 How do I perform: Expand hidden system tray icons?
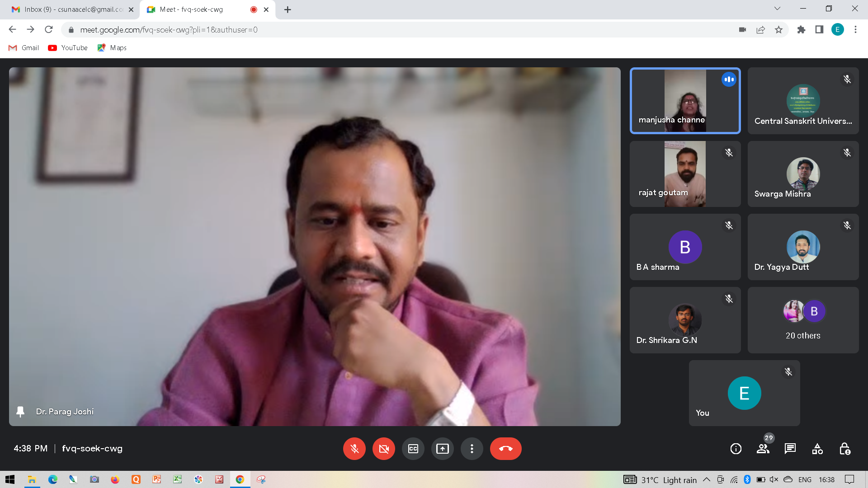706,479
